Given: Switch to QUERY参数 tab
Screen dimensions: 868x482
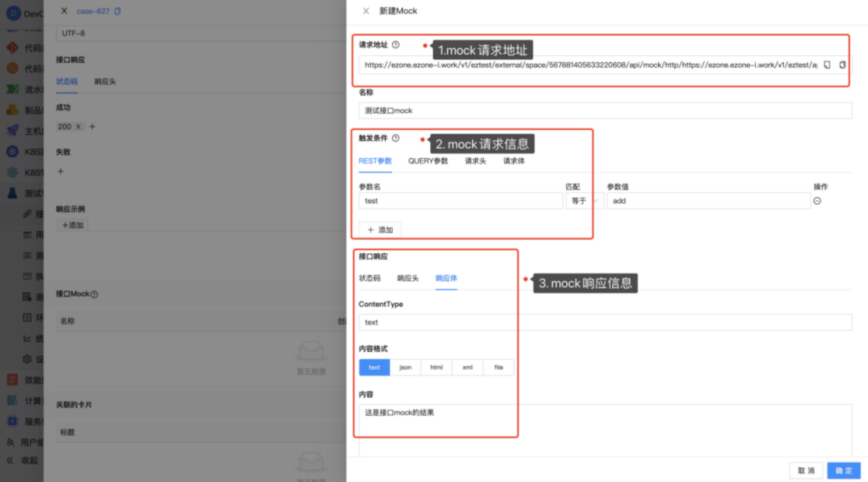Looking at the screenshot, I should tap(428, 161).
